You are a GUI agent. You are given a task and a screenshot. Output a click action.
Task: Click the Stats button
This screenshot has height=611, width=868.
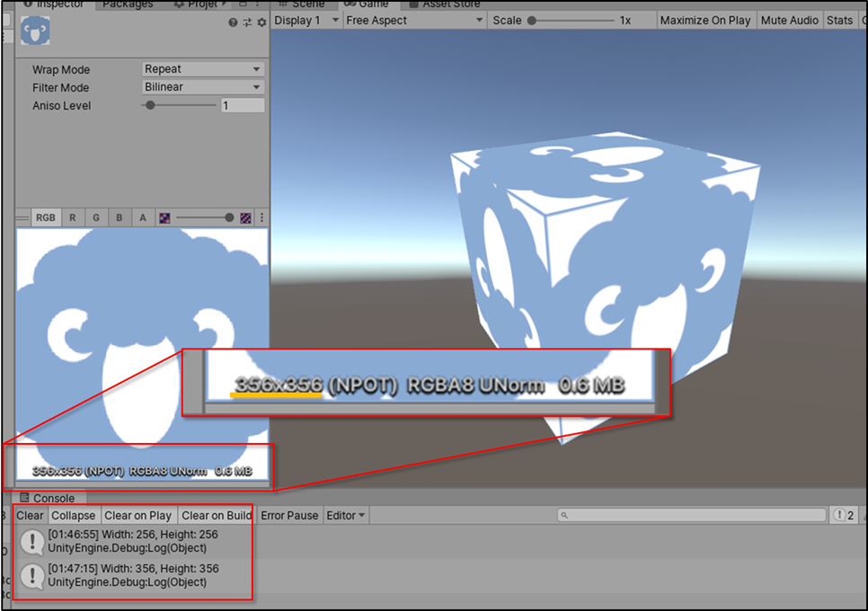(840, 21)
